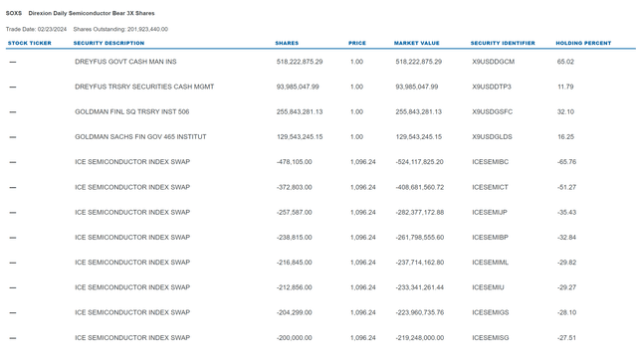
Task: Click Shares Outstanding 201,923,440.00 text
Action: tap(120, 29)
